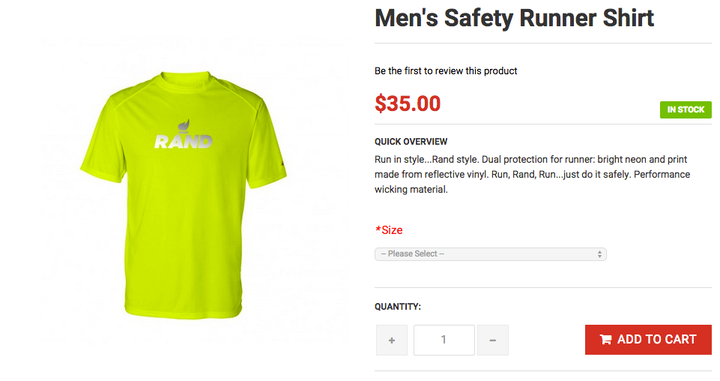Click the RAND logo text on shirt

(183, 142)
